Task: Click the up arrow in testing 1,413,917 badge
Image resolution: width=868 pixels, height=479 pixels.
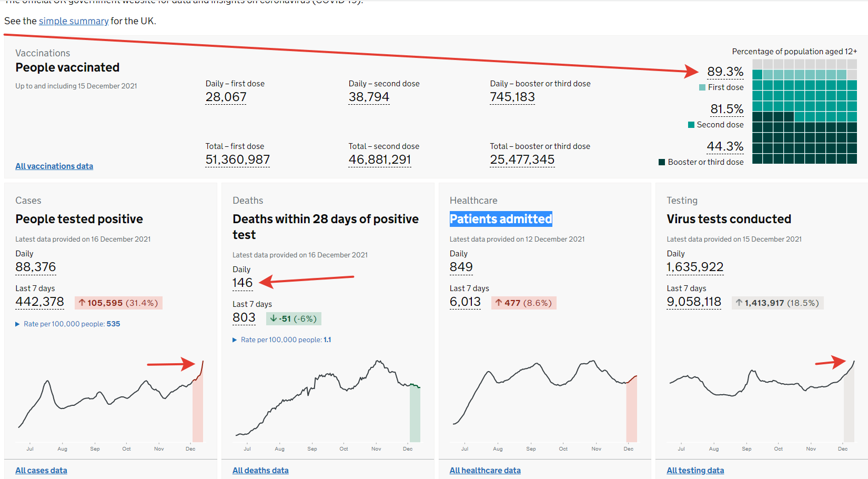Action: pos(739,303)
